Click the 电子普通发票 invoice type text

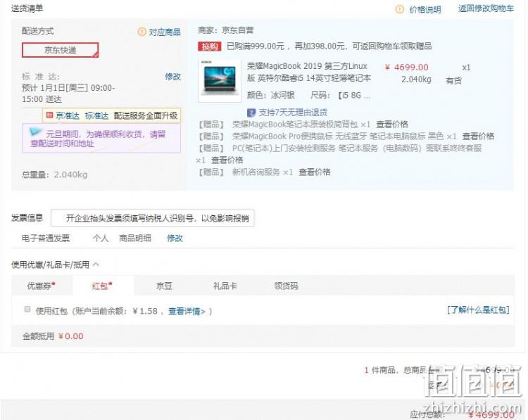[x=46, y=238]
